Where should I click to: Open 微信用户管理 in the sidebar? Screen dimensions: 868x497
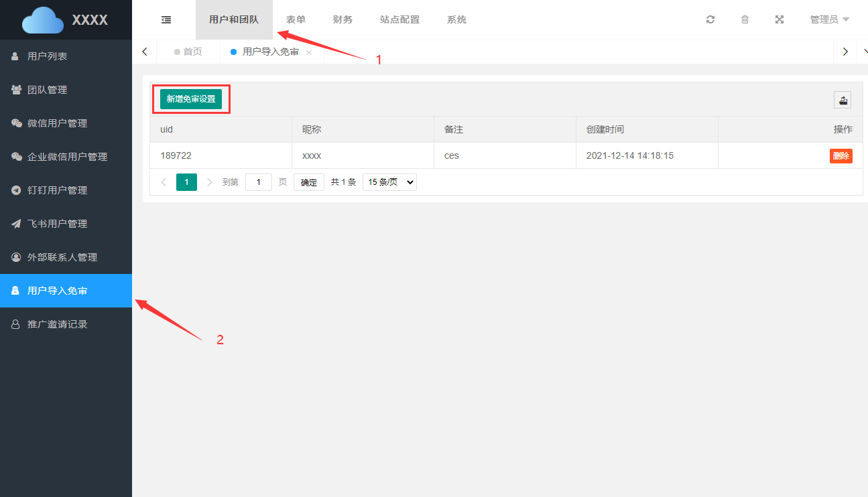pyautogui.click(x=57, y=123)
